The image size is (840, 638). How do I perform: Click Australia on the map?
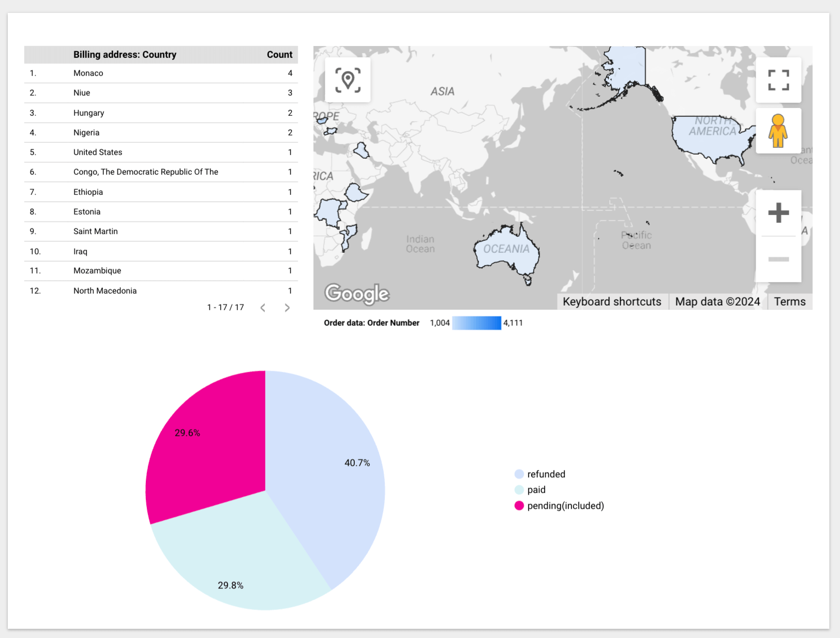507,251
